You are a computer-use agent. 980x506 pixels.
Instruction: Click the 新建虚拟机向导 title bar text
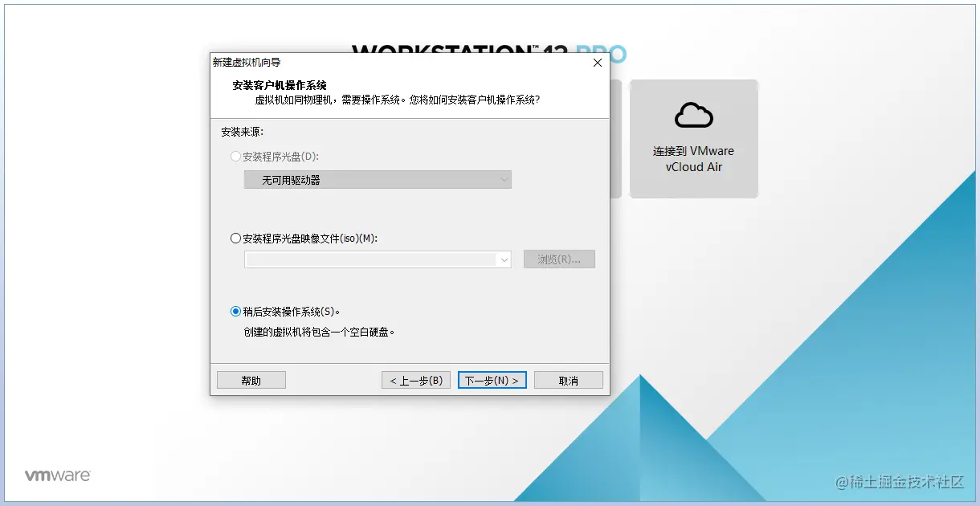tap(247, 62)
